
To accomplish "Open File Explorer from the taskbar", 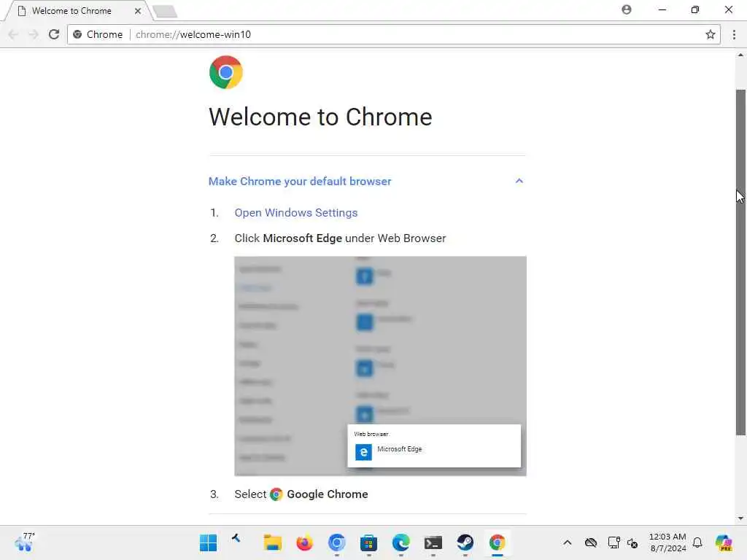I will [x=273, y=542].
